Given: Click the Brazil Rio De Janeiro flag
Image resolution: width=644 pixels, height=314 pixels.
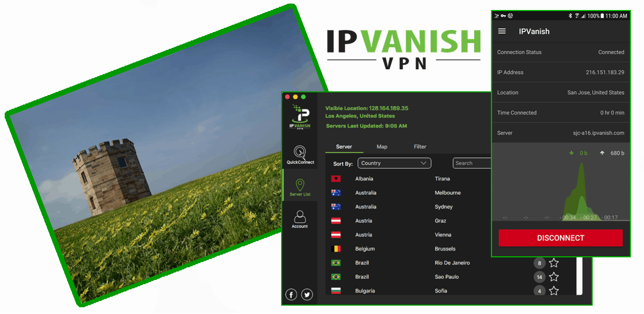Looking at the screenshot, I should [x=336, y=263].
